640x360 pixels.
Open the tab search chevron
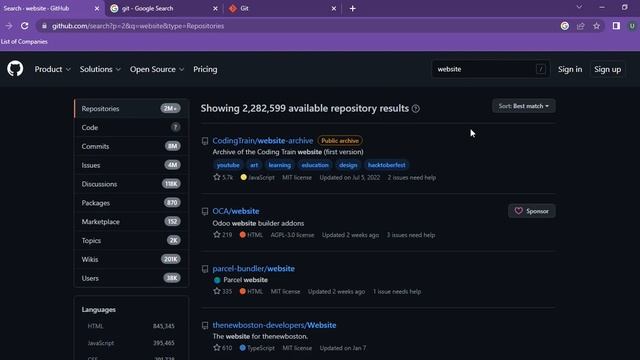(579, 7)
